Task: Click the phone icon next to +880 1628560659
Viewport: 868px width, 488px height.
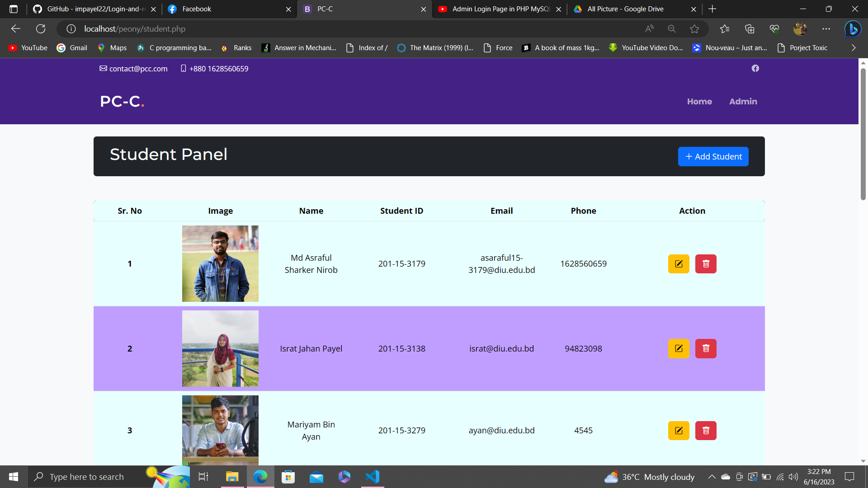Action: (x=183, y=68)
